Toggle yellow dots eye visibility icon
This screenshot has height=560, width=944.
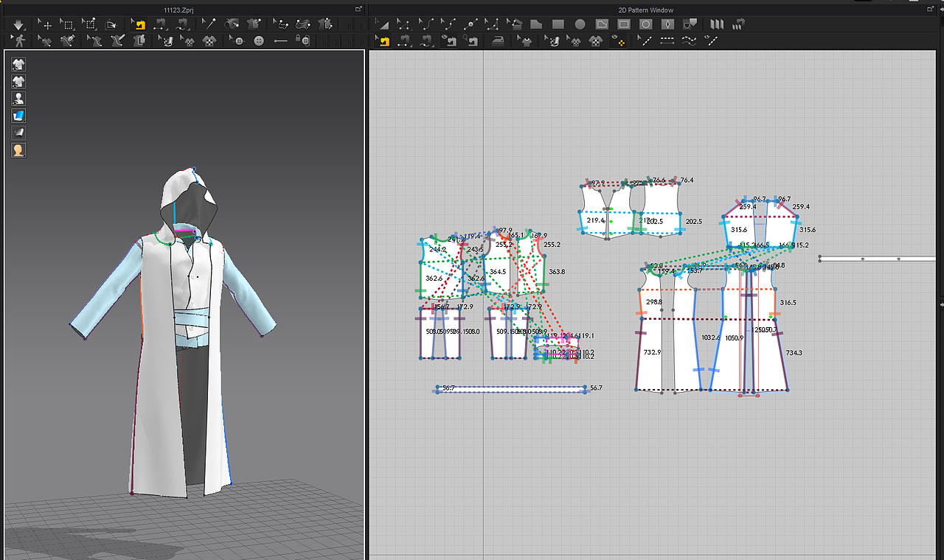(x=617, y=41)
